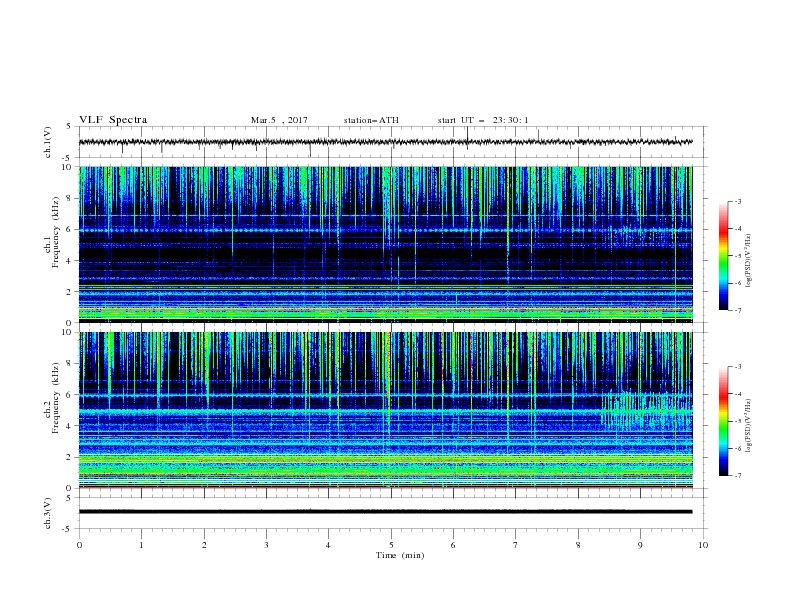This screenshot has height=612, width=792.
Task: Select the ch.2 color bar "log(PSD)(V²/Hz)" label
Action: point(749,426)
